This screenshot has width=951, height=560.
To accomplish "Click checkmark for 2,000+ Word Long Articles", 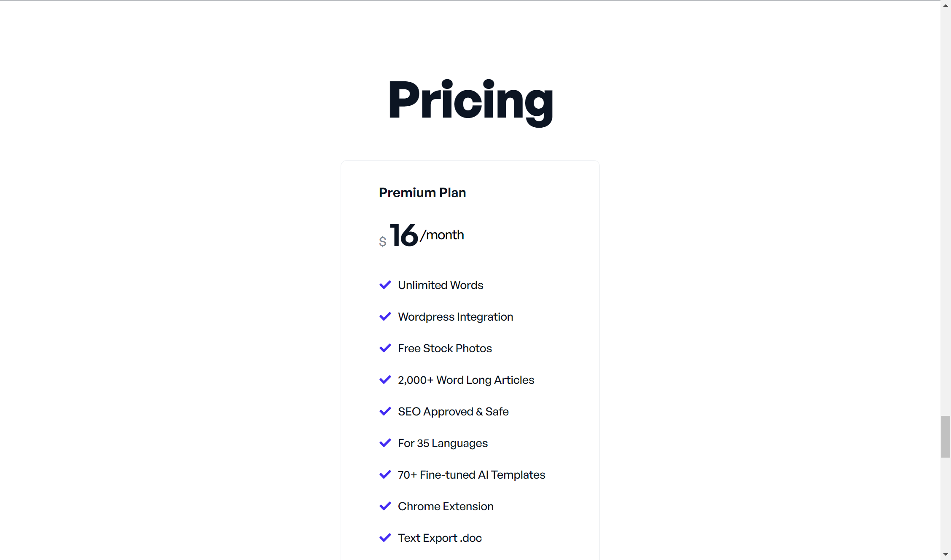I will 385,380.
